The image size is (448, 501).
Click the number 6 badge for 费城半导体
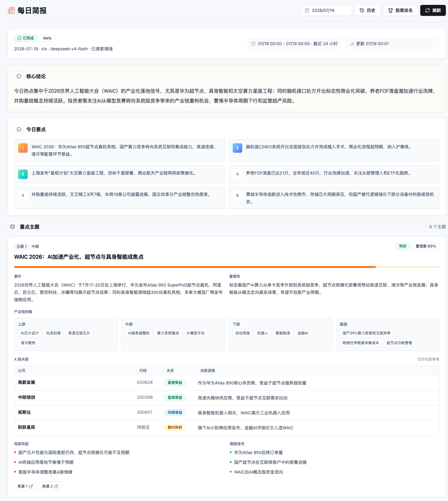(237, 196)
